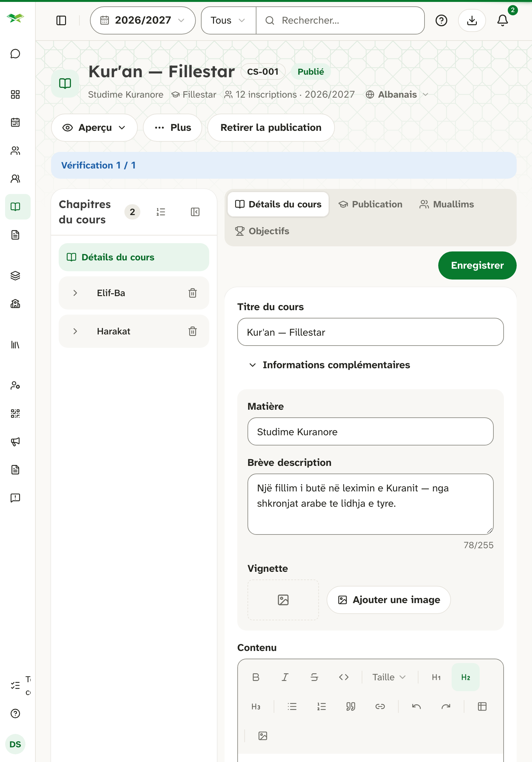Toggle H3 heading in editor

(256, 706)
